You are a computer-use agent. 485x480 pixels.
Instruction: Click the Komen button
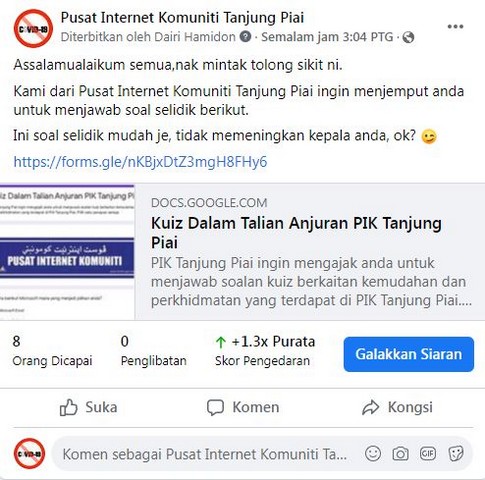243,407
